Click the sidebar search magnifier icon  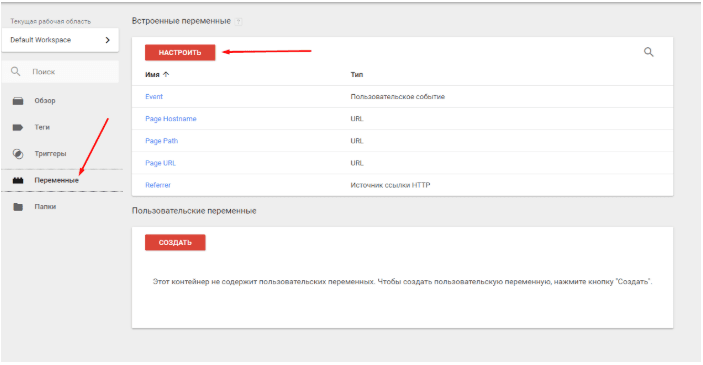click(x=16, y=71)
